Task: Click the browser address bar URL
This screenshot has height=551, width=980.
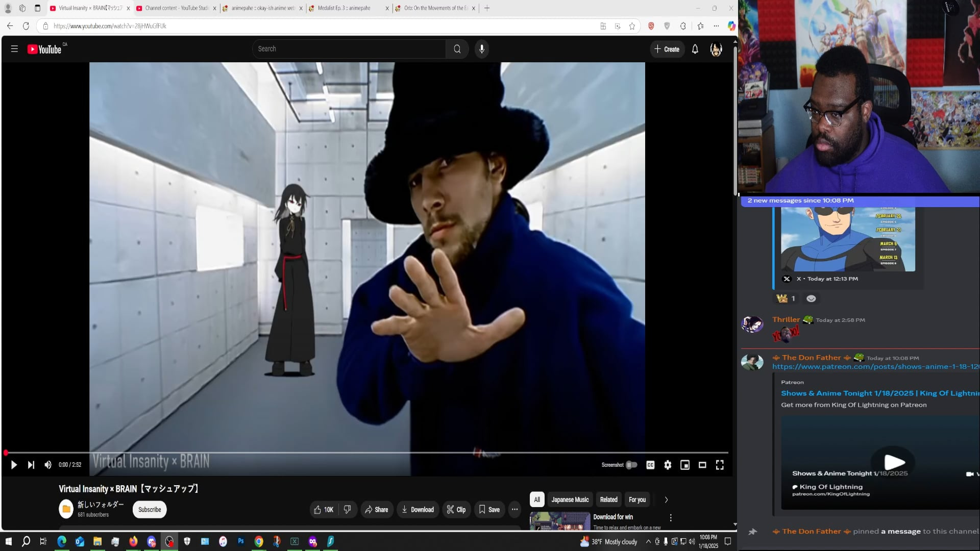Action: tap(110, 26)
